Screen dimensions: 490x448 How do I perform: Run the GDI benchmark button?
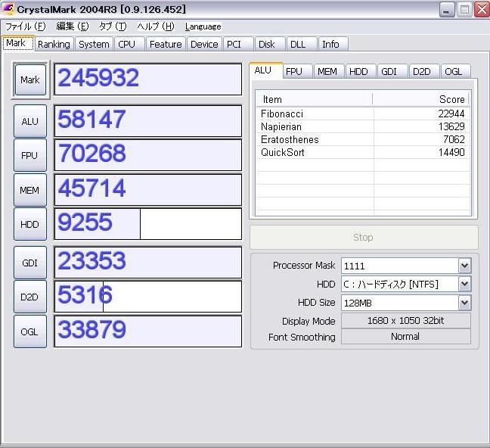(30, 263)
